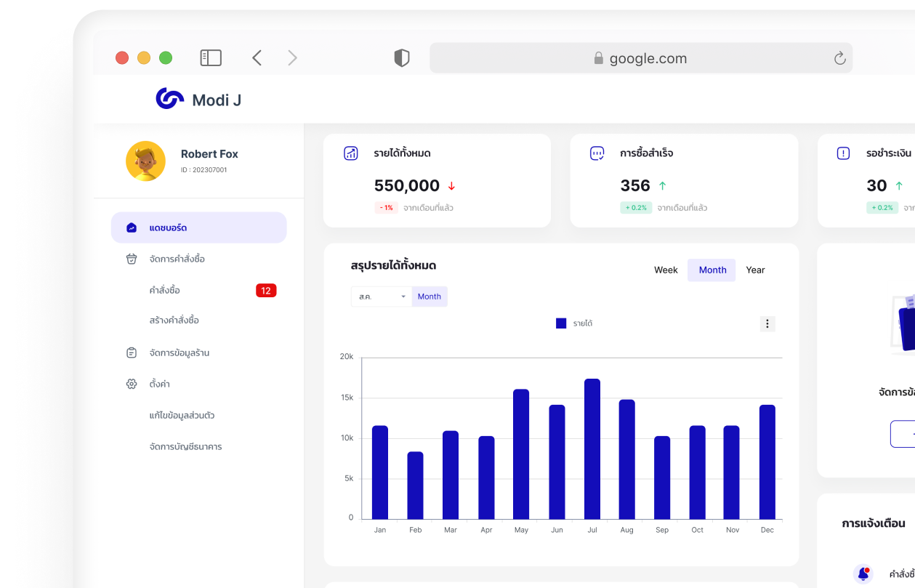
Task: Click the สรุปรายได้ทั้งหมด chart heading
Action: pos(393,265)
